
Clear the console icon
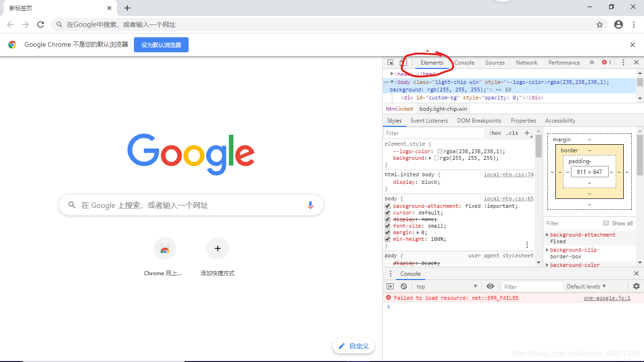pos(404,287)
